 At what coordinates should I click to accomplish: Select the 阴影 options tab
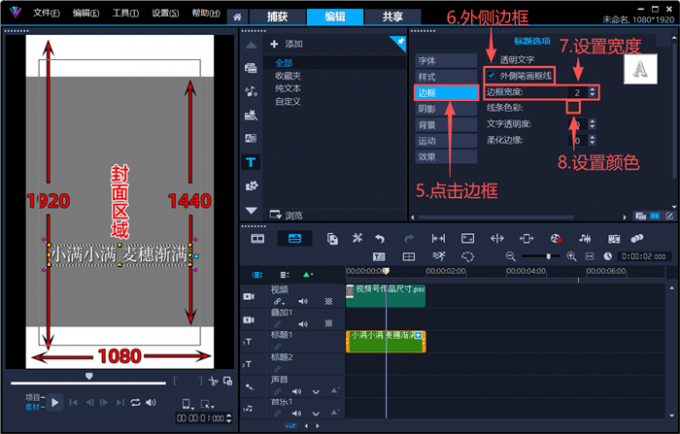[446, 108]
